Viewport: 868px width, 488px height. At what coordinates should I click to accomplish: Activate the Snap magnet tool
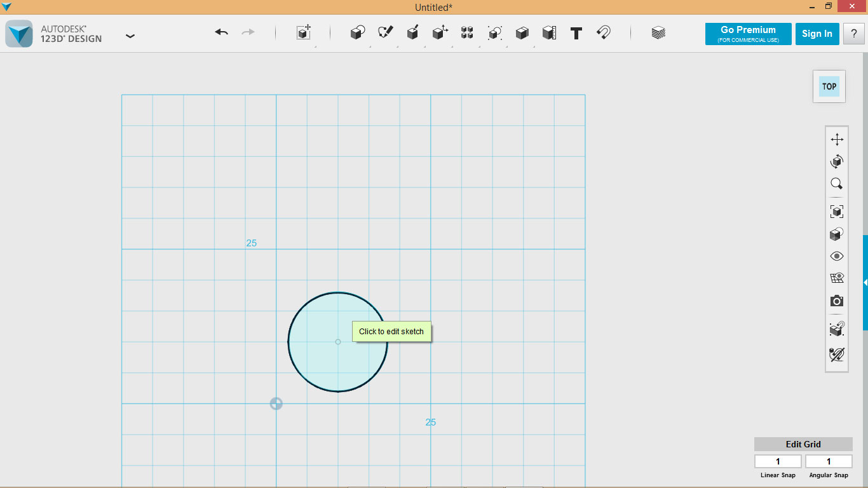pyautogui.click(x=604, y=33)
